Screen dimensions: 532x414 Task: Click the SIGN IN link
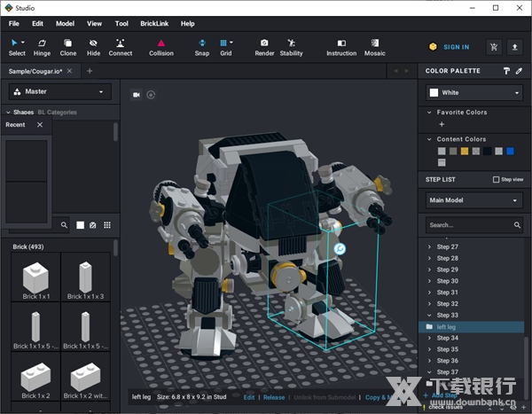coord(456,47)
